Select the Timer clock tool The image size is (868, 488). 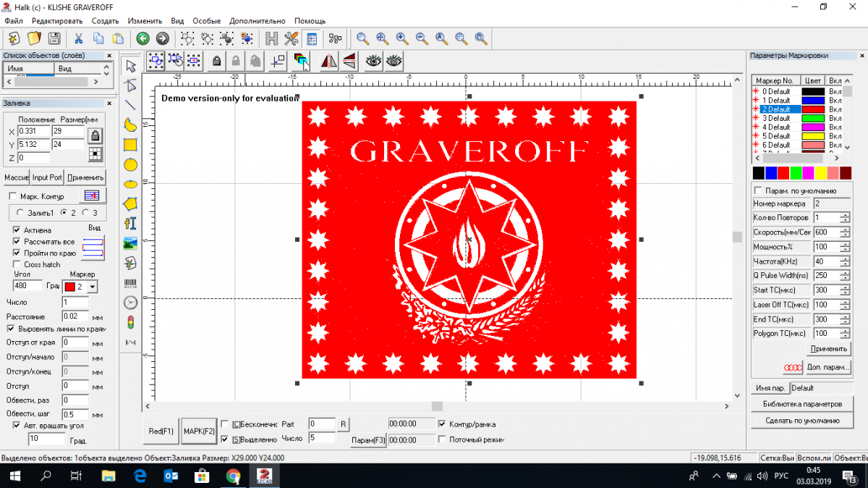(131, 303)
